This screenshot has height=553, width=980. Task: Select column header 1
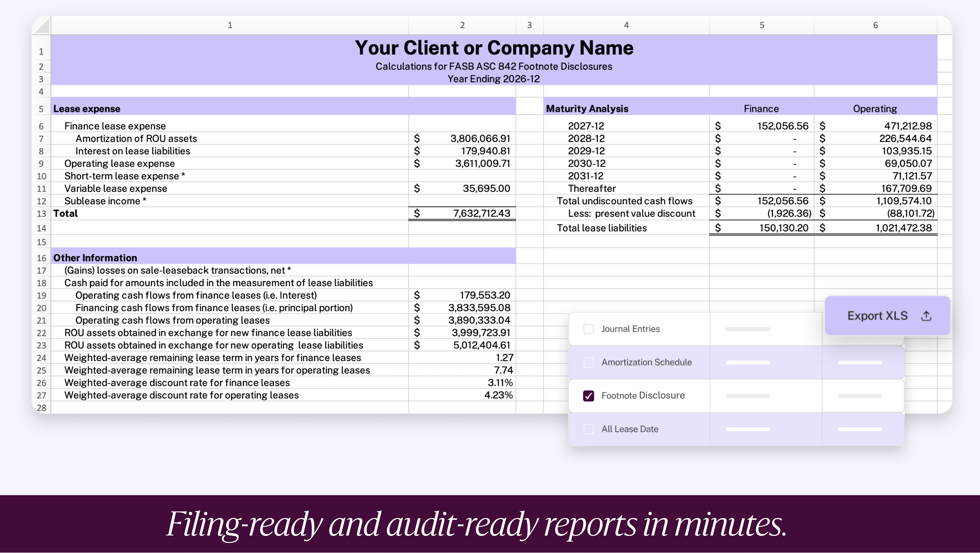point(230,25)
